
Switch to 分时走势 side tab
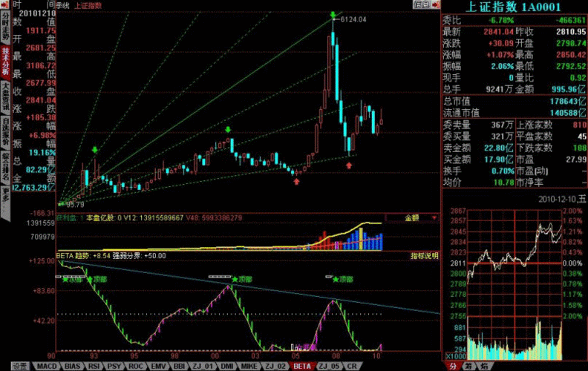[x=5, y=27]
